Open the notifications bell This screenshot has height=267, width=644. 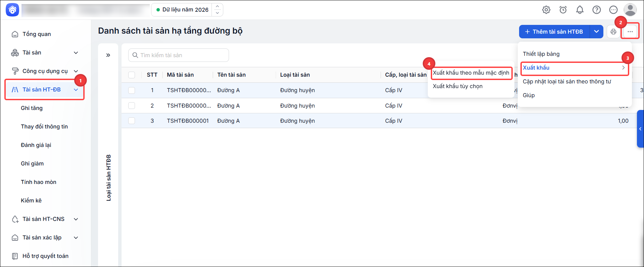(580, 10)
